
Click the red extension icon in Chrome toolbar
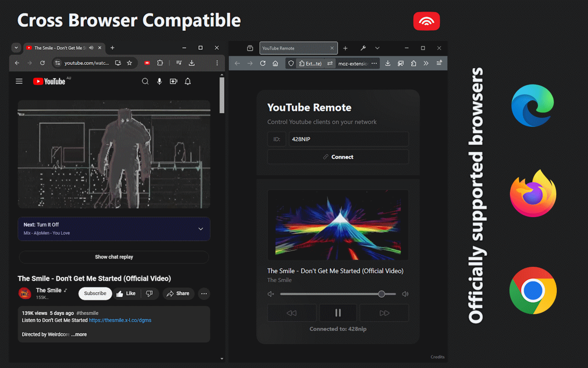pyautogui.click(x=147, y=63)
